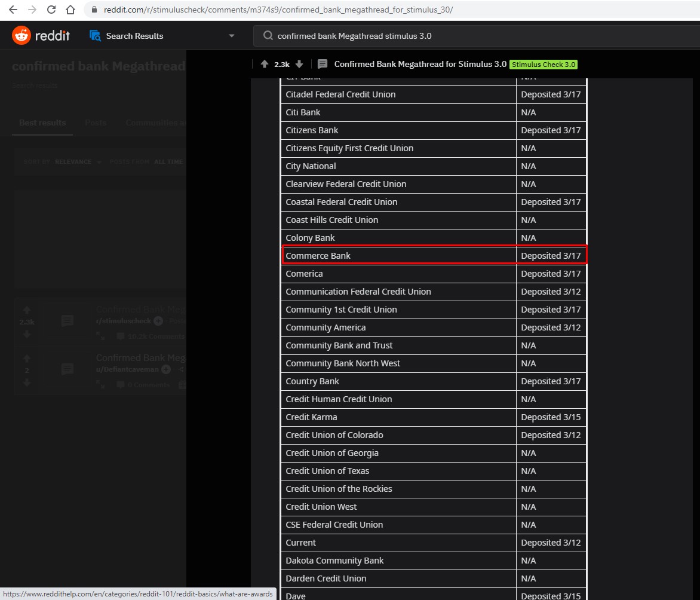Click Credit Union of the Rockies
The height and width of the screenshot is (600, 700).
(x=398, y=489)
